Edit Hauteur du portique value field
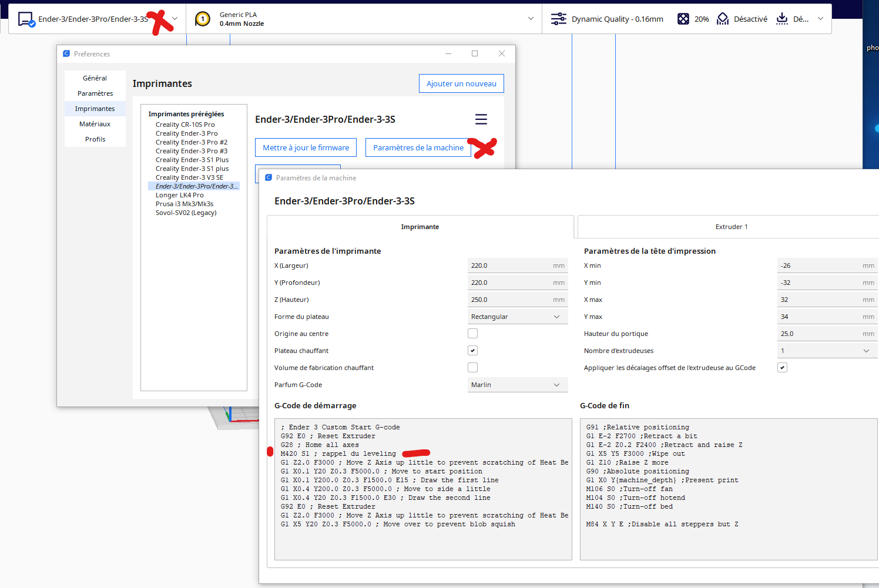 click(827, 334)
